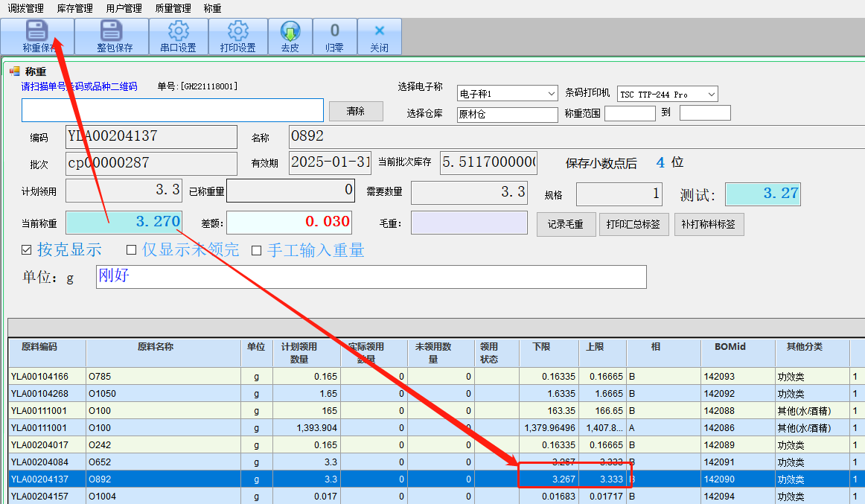Open 打印设置 gear icon
This screenshot has width=865, height=504.
(x=237, y=31)
